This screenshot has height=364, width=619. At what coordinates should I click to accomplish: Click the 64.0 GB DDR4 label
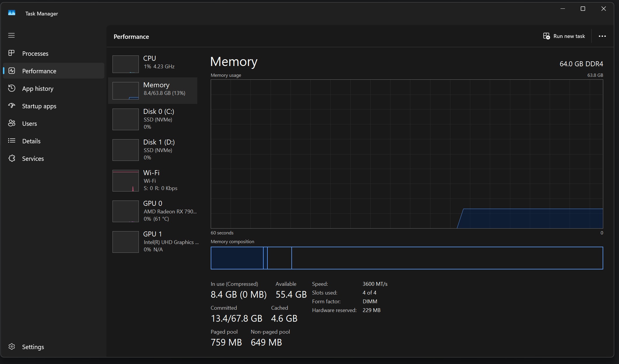tap(581, 64)
